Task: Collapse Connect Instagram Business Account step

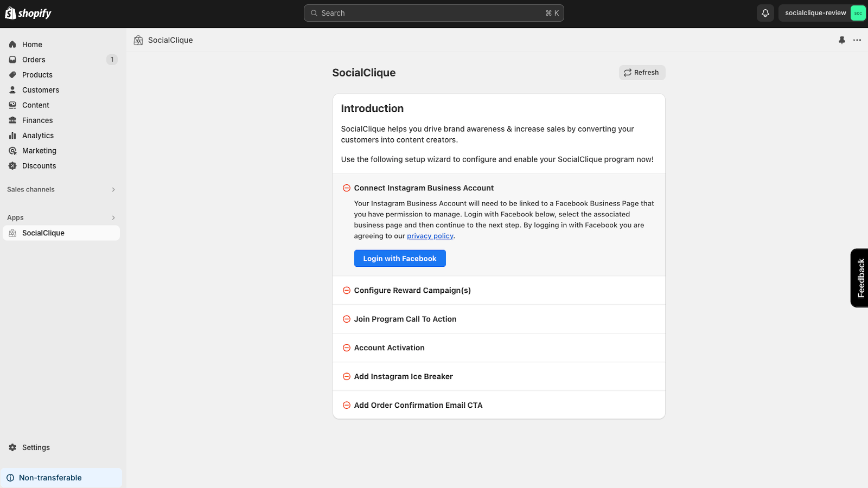Action: (424, 188)
